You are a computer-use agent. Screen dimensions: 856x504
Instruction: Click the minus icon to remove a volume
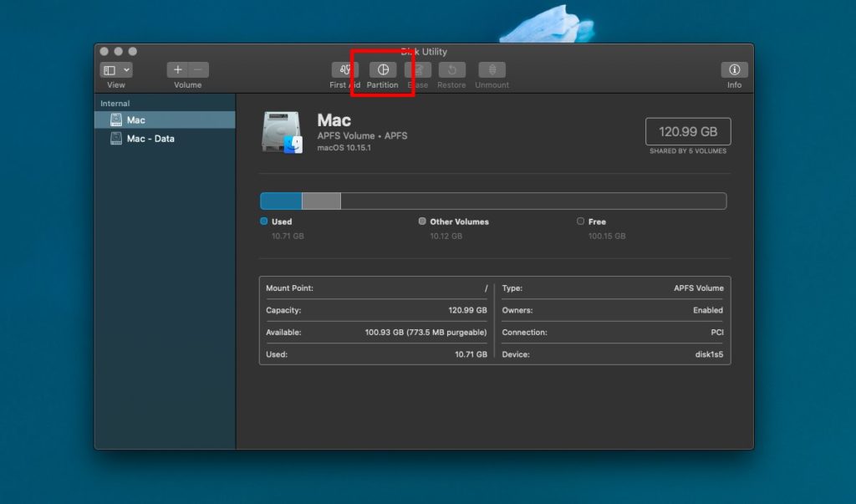click(x=197, y=69)
